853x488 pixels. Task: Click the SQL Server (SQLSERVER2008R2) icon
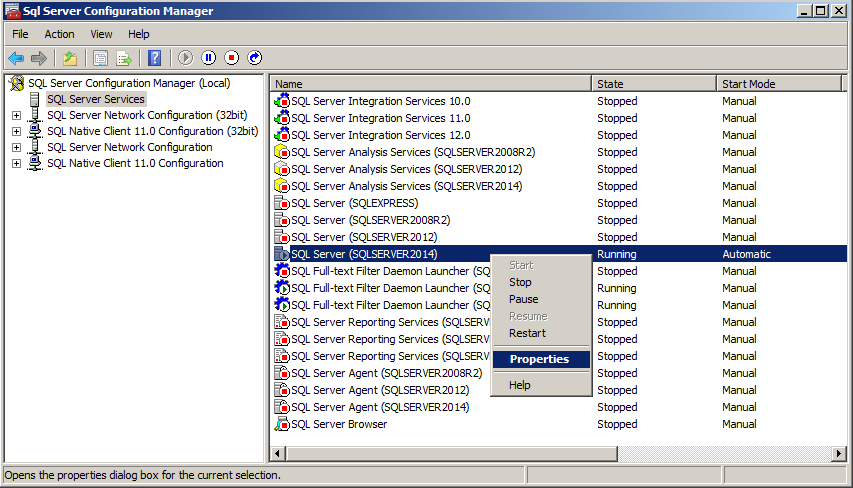(282, 220)
